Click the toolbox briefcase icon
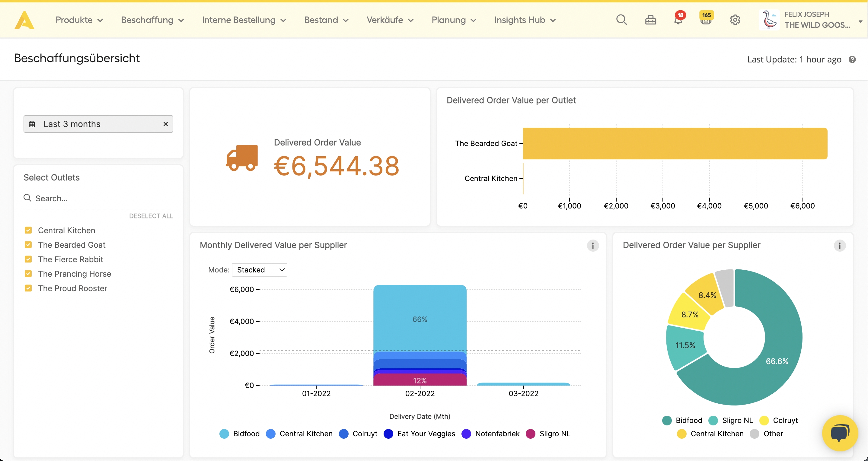 tap(650, 20)
